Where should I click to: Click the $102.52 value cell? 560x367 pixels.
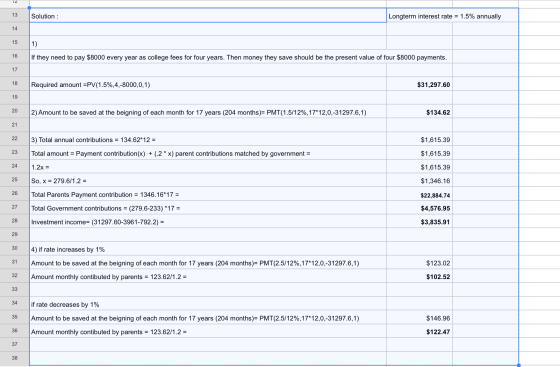tap(419, 276)
